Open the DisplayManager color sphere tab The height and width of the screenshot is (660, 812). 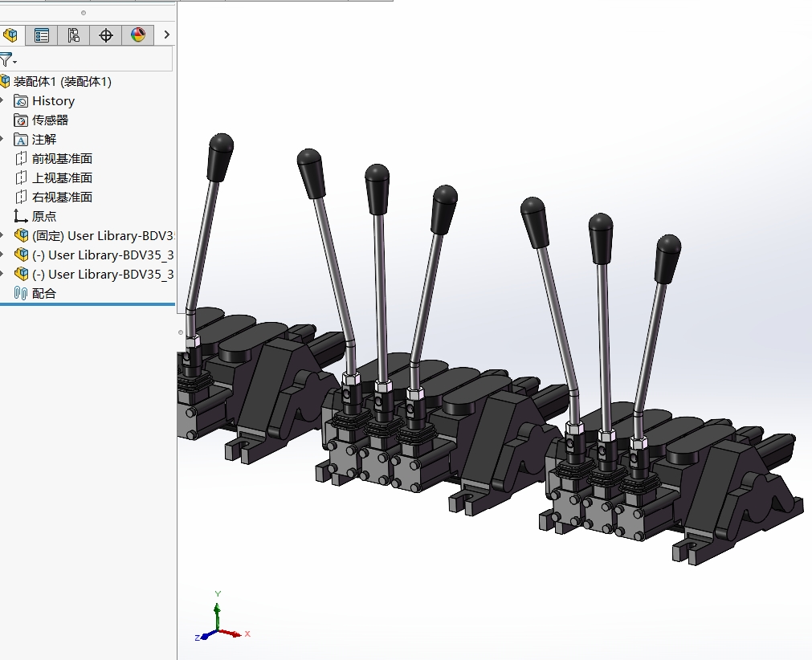[x=138, y=35]
